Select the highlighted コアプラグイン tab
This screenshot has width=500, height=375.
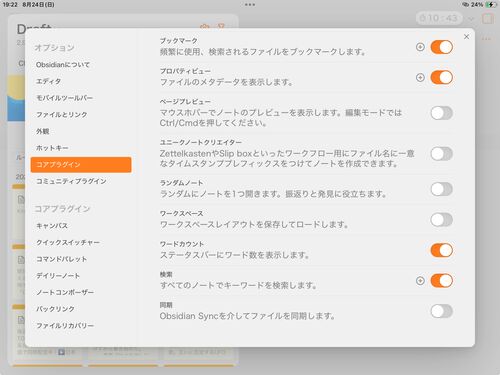pos(81,165)
